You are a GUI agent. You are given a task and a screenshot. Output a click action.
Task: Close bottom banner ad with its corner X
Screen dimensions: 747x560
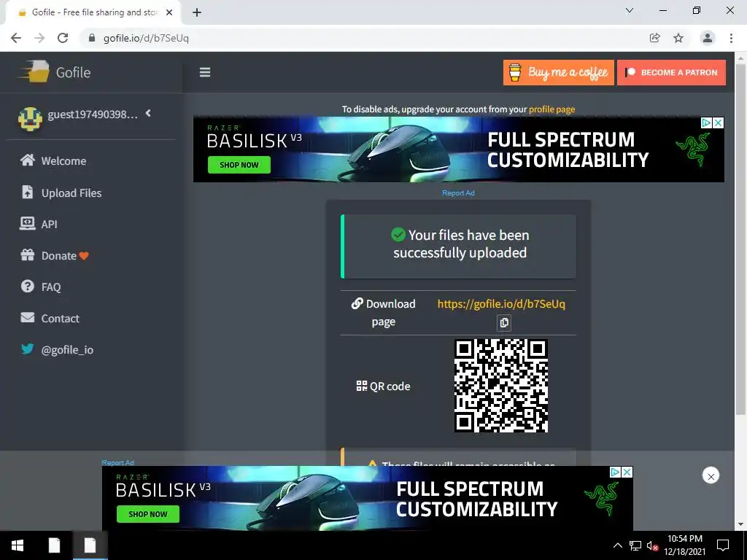tap(627, 472)
